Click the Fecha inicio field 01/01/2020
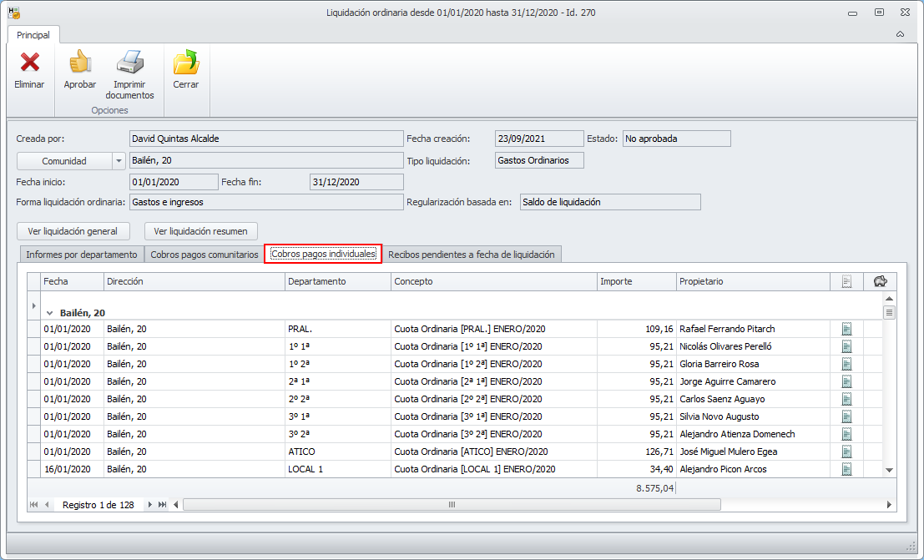 (x=174, y=182)
